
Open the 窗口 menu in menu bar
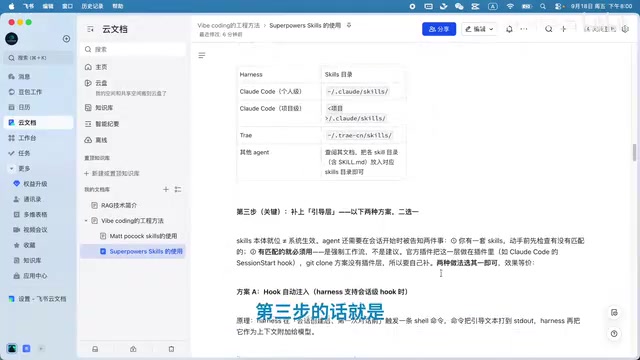(x=67, y=6)
